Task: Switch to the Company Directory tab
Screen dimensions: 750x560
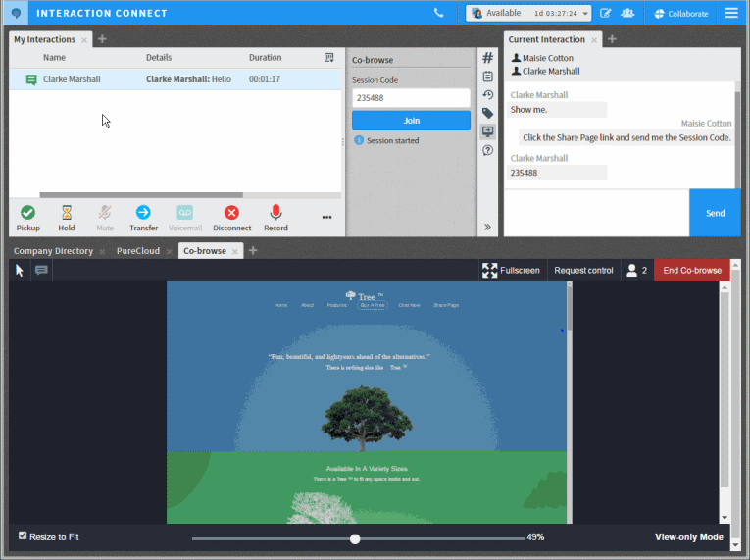Action: [x=53, y=251]
